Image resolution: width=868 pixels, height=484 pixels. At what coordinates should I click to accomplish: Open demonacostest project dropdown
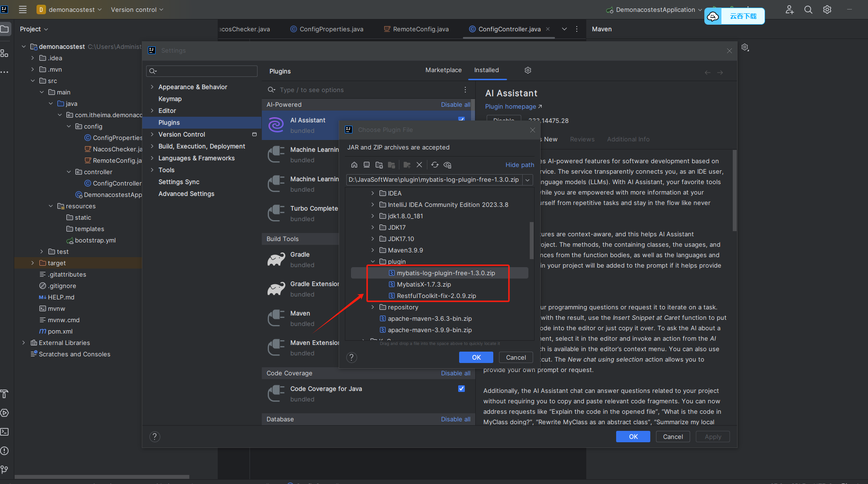click(69, 9)
